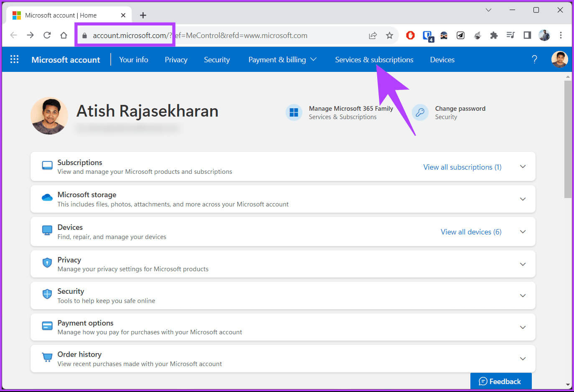Close the Microsoft account Home tab

pyautogui.click(x=123, y=15)
